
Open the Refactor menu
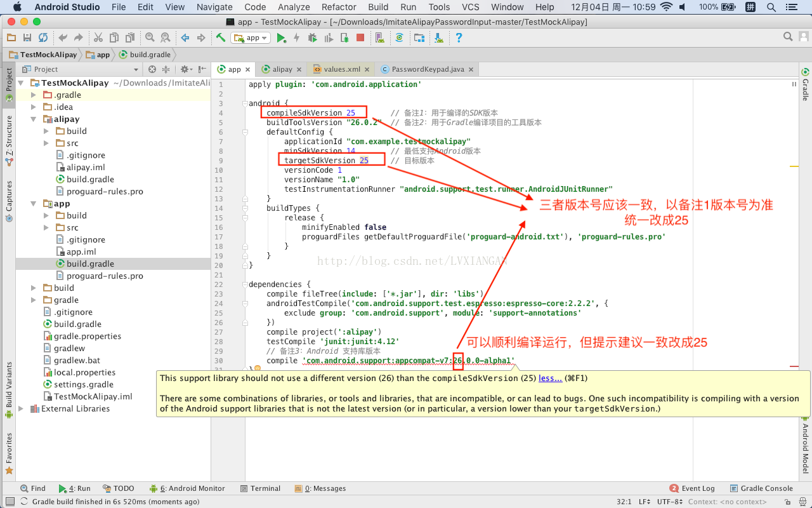point(339,7)
